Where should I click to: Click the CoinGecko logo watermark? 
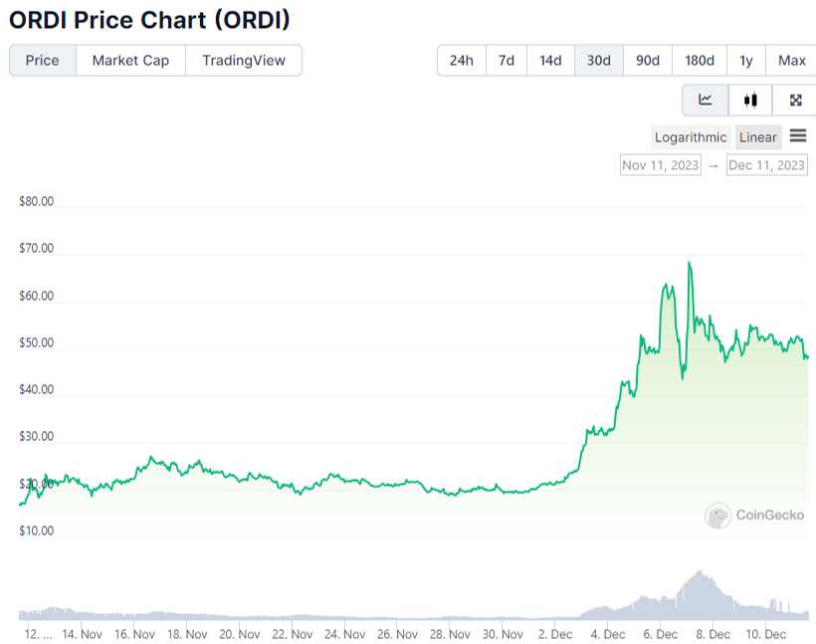point(754,515)
